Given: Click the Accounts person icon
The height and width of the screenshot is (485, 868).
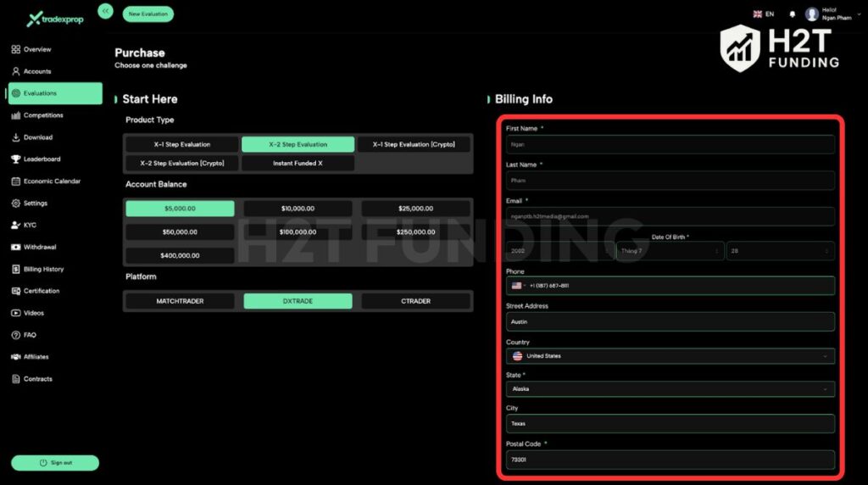Looking at the screenshot, I should click(x=15, y=71).
